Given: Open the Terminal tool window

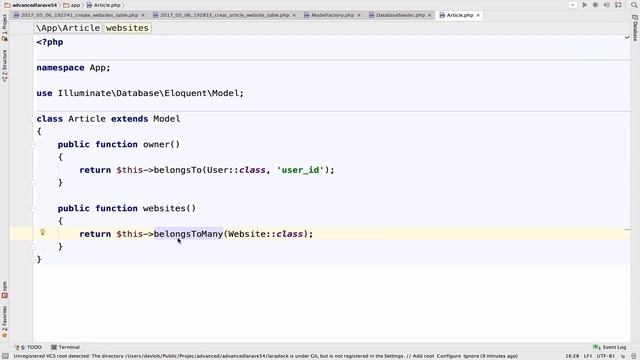Looking at the screenshot, I should [65, 347].
